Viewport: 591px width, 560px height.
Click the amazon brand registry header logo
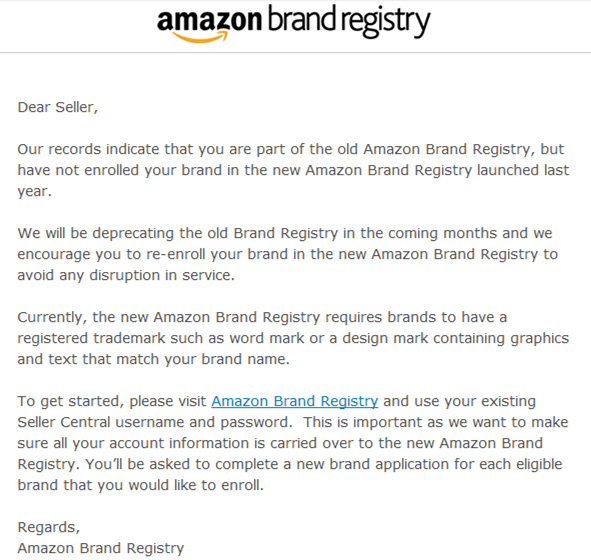[x=293, y=23]
